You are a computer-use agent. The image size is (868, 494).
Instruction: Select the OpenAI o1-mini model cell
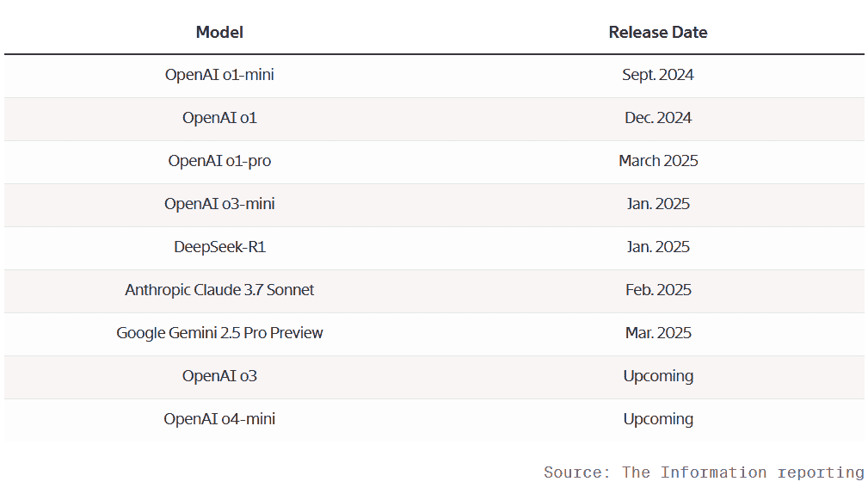pos(219,75)
